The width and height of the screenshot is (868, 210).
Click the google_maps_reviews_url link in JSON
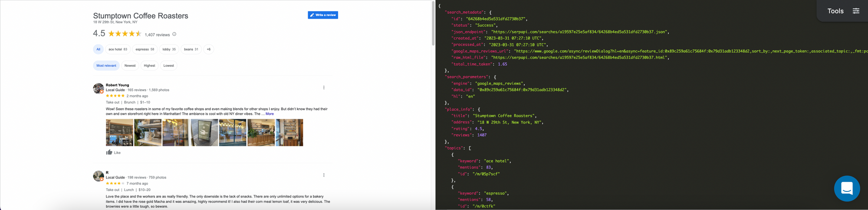coord(691,51)
